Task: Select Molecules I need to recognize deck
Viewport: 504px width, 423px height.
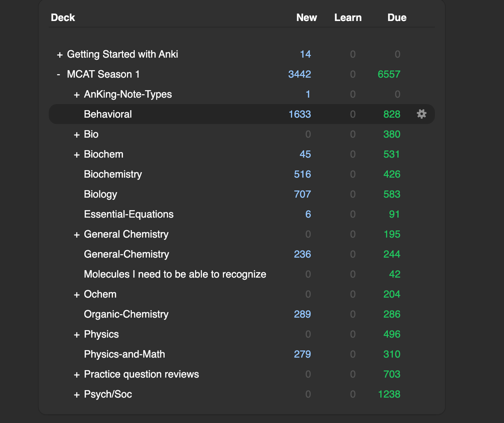Action: pyautogui.click(x=175, y=274)
